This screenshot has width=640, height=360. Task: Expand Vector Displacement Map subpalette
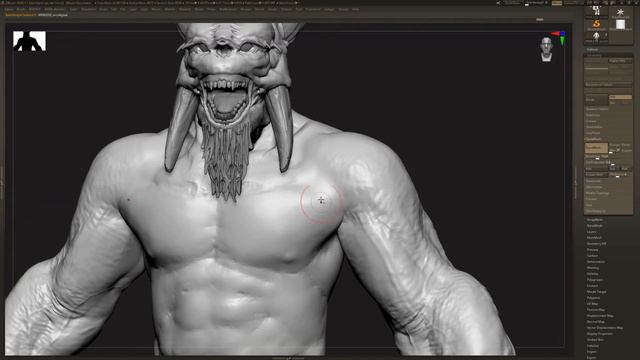(x=605, y=328)
